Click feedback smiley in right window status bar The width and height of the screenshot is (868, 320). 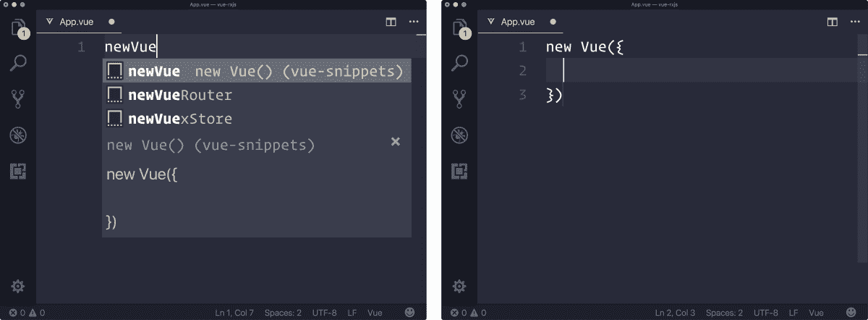(x=851, y=313)
